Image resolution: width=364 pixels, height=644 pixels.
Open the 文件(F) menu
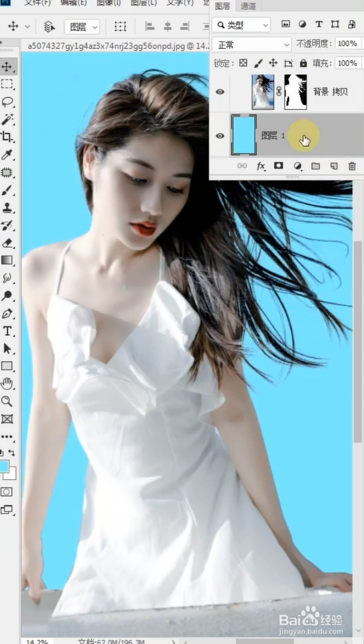point(37,3)
